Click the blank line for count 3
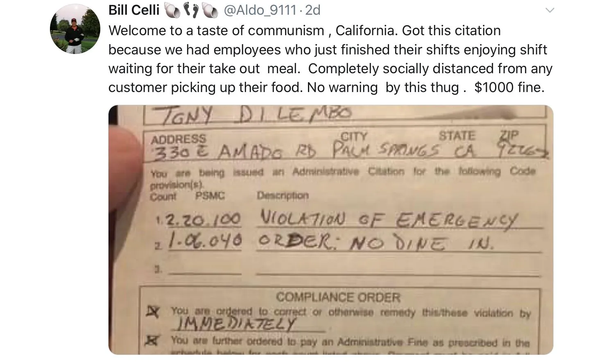 pos(205,270)
